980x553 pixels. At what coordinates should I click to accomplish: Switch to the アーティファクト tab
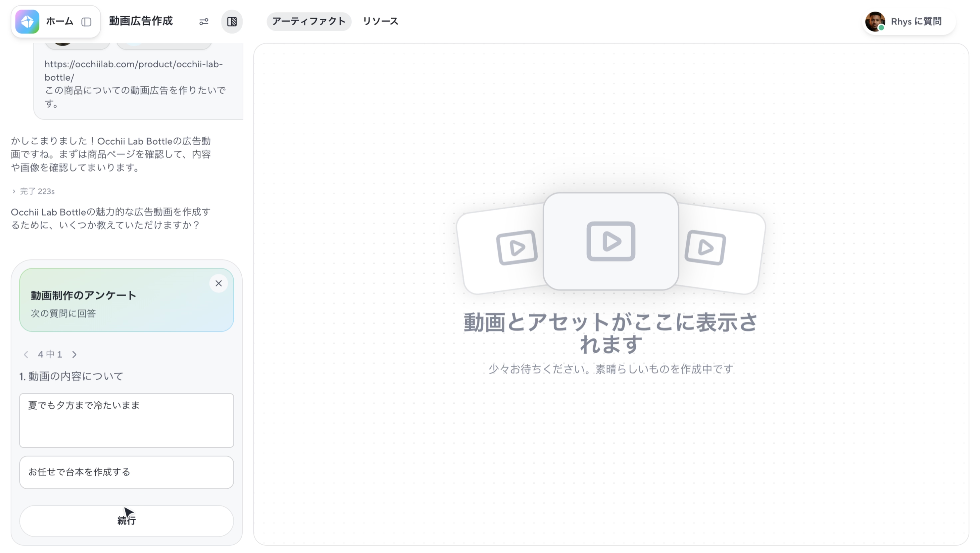tap(309, 21)
